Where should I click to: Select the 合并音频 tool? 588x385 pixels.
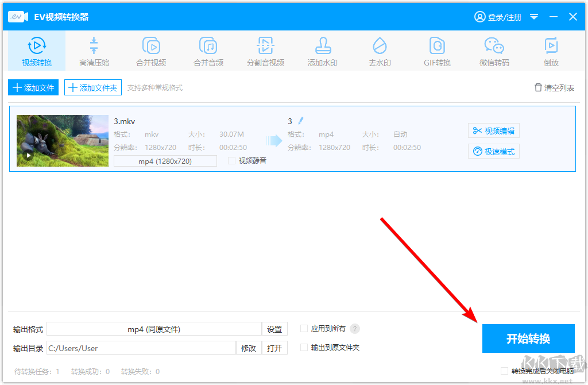coord(208,51)
